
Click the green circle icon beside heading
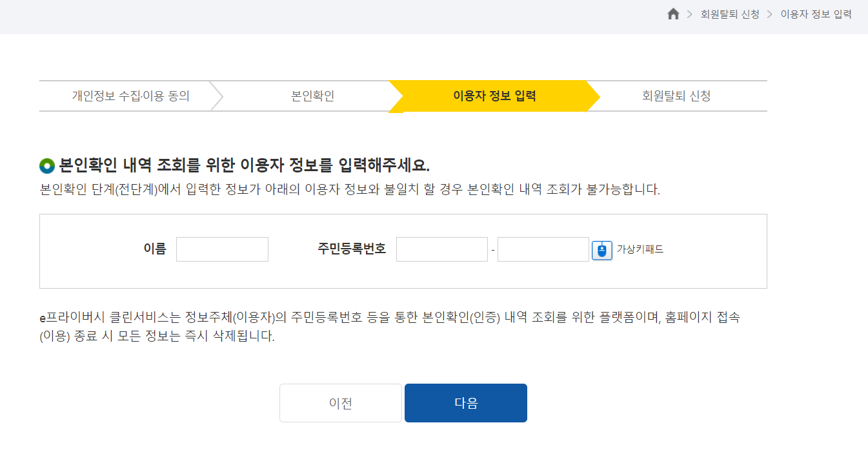click(48, 166)
